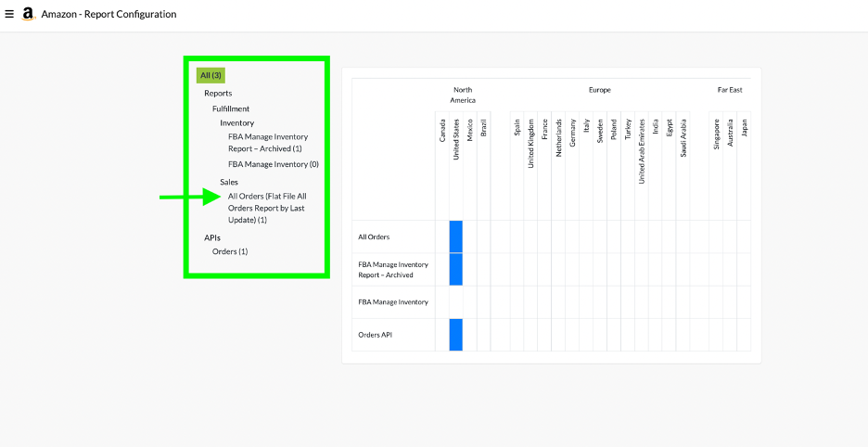
Task: Click the Spain column header
Action: (517, 127)
